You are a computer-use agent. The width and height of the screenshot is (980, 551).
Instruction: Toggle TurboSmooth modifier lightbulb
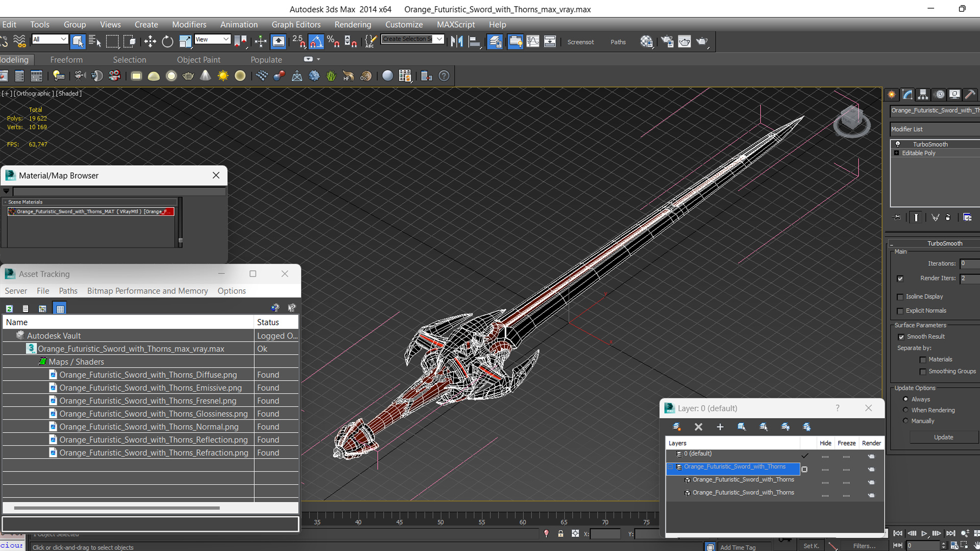(x=898, y=144)
